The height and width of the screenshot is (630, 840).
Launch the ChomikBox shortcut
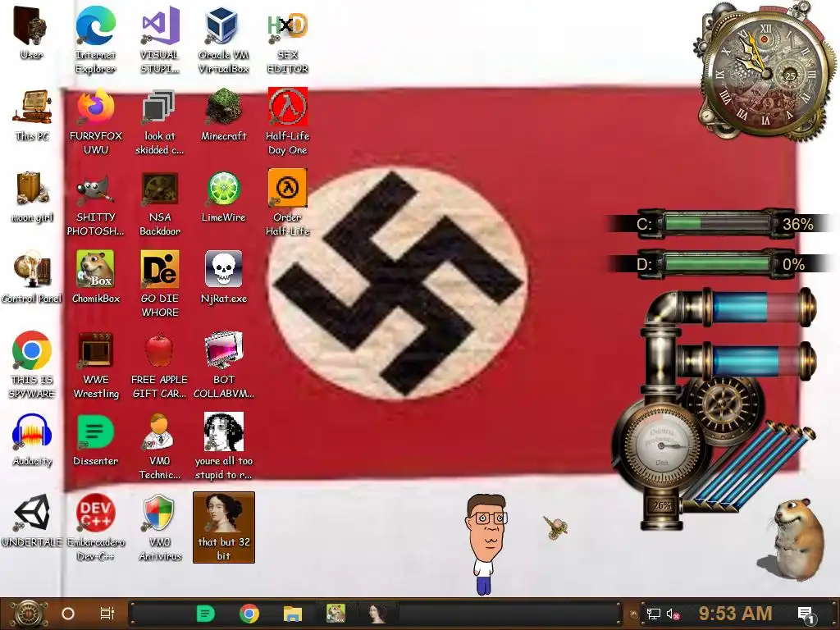pyautogui.click(x=96, y=277)
